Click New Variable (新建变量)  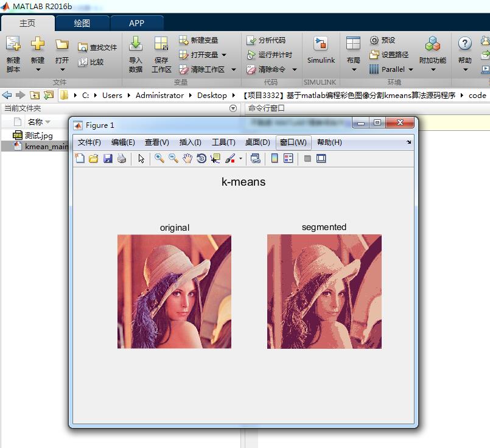click(198, 40)
